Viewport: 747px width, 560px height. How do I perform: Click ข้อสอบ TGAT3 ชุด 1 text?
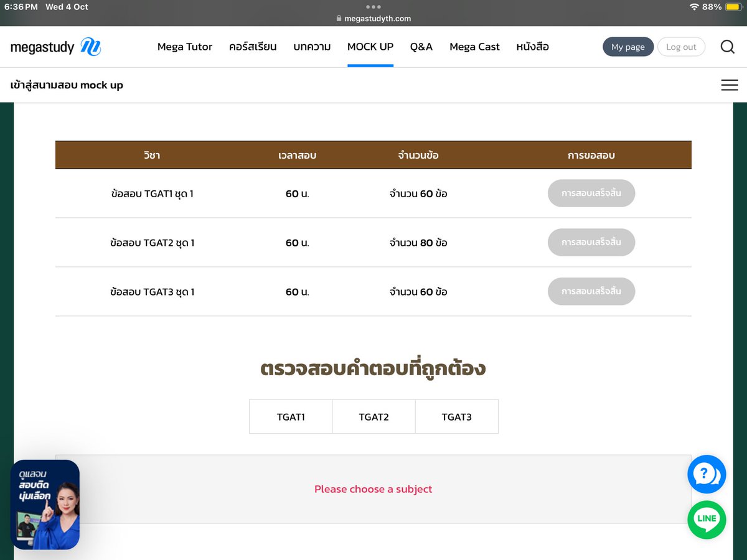coord(152,291)
